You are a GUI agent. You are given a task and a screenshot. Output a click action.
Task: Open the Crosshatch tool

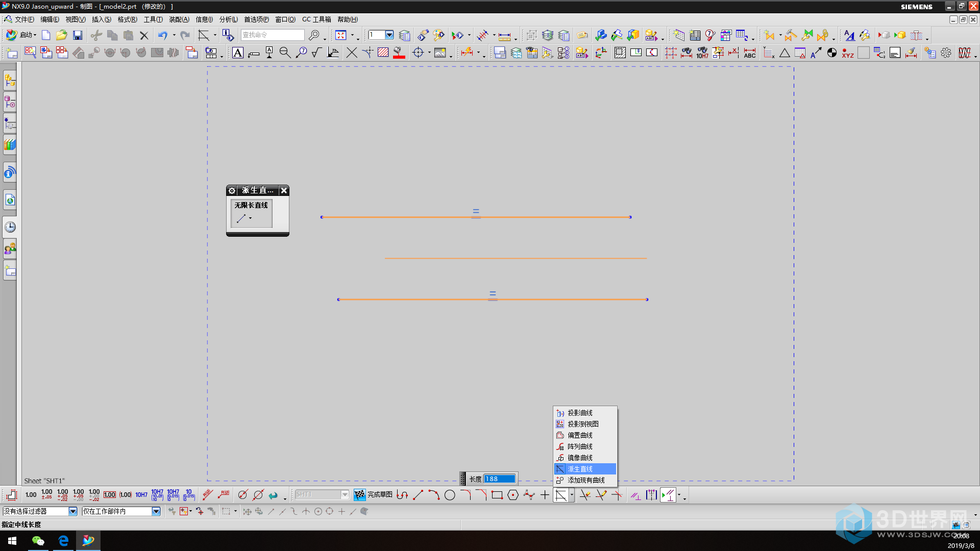click(383, 53)
